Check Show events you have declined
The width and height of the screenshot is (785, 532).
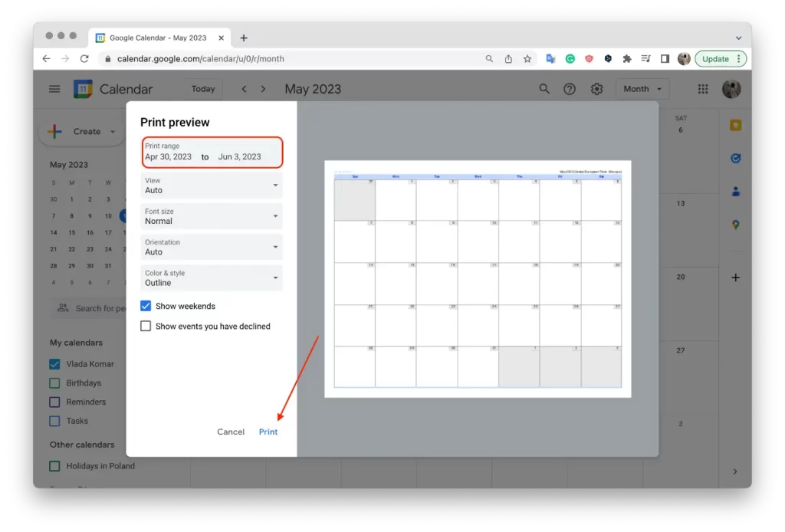point(146,326)
